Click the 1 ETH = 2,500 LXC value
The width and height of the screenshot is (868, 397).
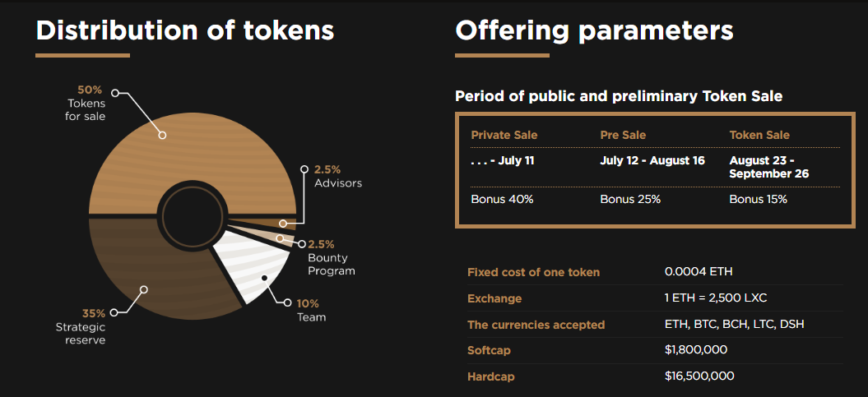pos(716,298)
